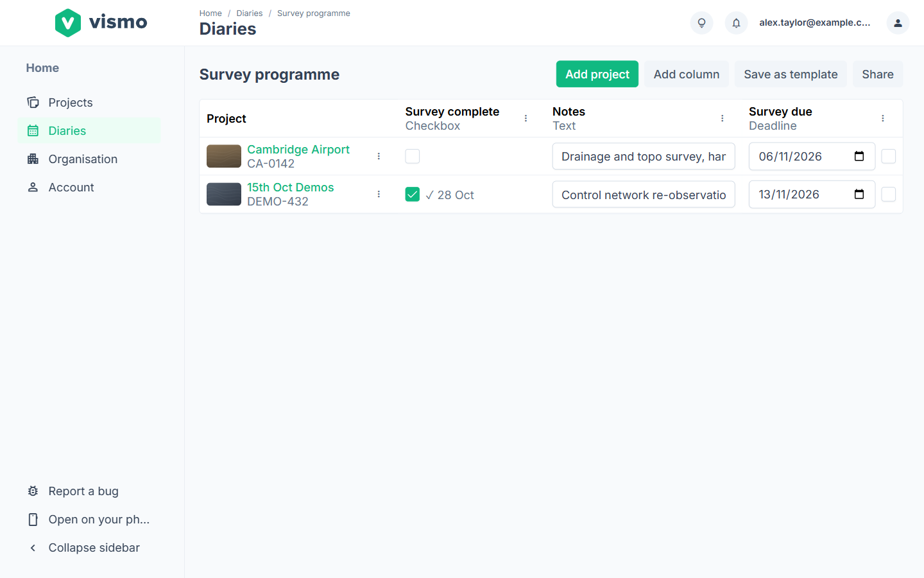The image size is (924, 578).
Task: Click the Diaries breadcrumb link
Action: 250,13
